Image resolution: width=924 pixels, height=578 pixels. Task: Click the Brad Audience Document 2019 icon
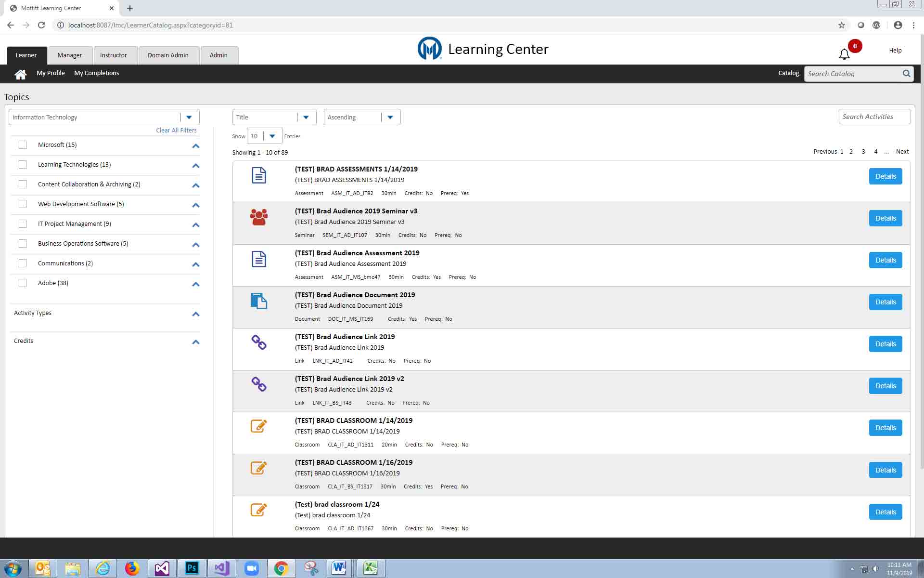pos(259,301)
